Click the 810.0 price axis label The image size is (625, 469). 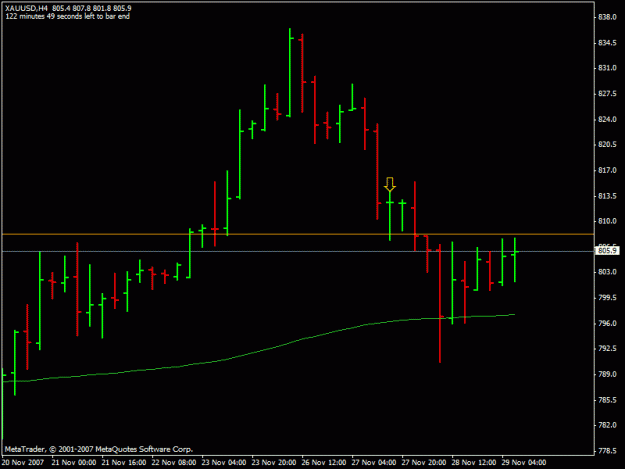point(607,221)
